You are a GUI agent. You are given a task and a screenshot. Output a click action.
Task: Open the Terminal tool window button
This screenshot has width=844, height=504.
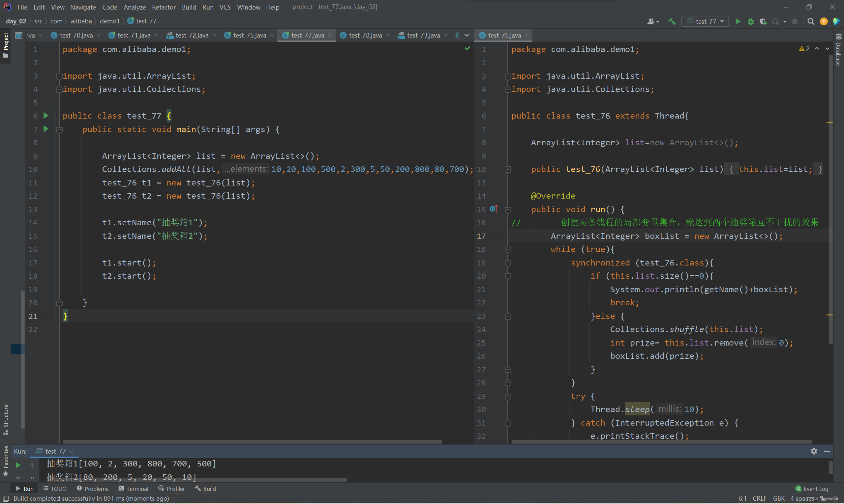click(x=133, y=489)
